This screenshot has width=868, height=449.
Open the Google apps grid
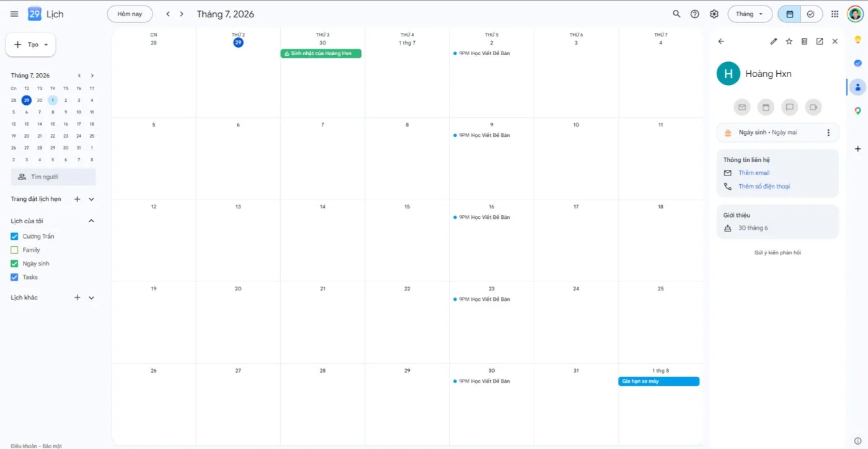pyautogui.click(x=835, y=14)
